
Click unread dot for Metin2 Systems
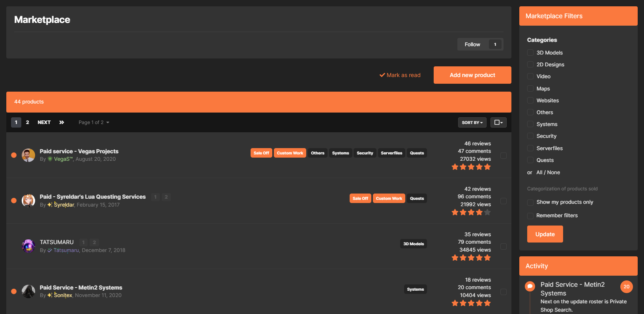coord(14,291)
